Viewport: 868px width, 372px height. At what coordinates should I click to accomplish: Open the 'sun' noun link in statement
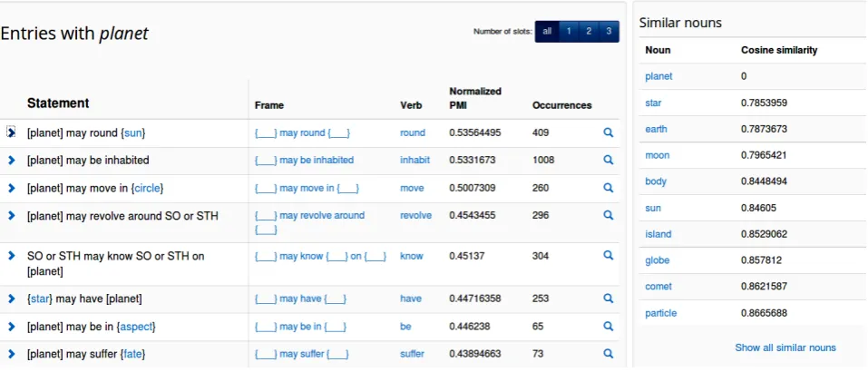pos(132,132)
